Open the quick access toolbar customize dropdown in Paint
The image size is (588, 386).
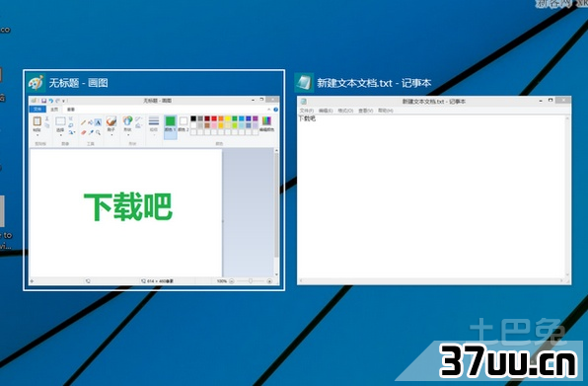click(x=63, y=101)
